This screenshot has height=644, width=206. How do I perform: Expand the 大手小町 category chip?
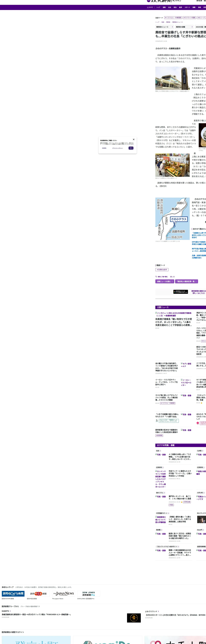pos(201,493)
